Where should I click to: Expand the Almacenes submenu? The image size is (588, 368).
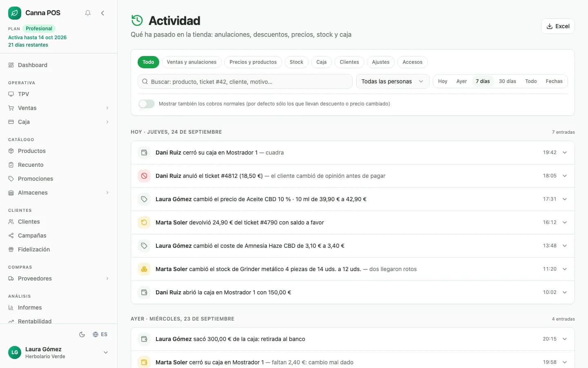[107, 193]
